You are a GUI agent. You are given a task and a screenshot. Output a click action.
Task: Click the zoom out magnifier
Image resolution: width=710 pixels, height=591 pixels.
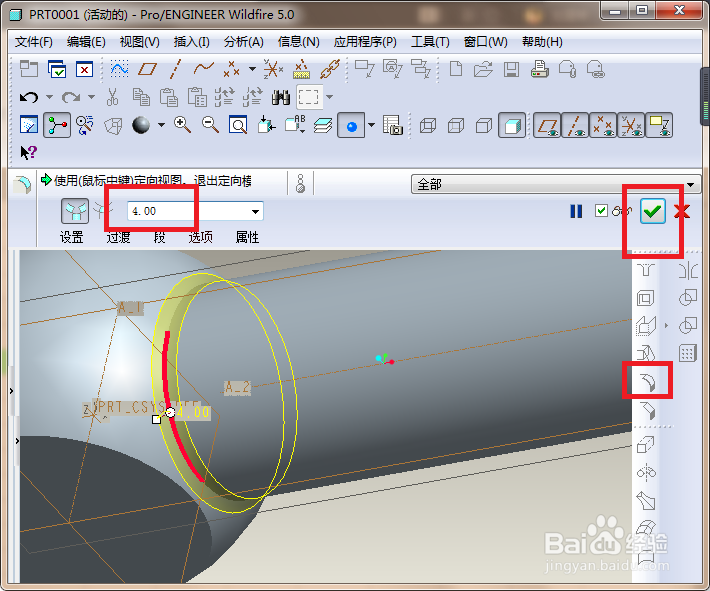210,125
